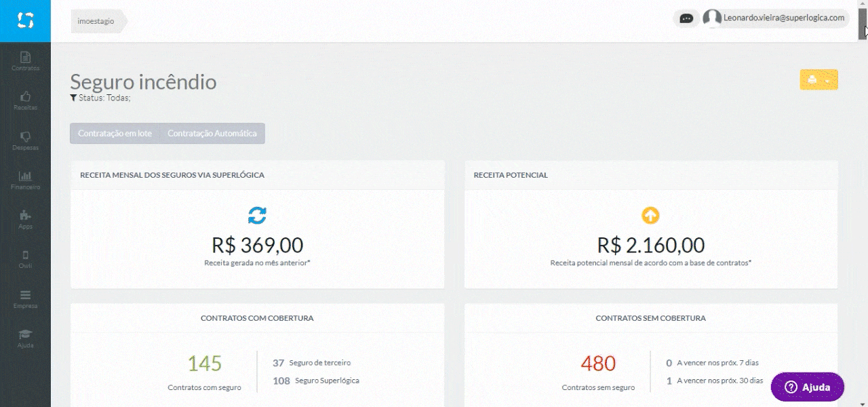This screenshot has height=407, width=868.
Task: Click the yellow up-arrow Receita Potencial icon
Action: point(650,216)
